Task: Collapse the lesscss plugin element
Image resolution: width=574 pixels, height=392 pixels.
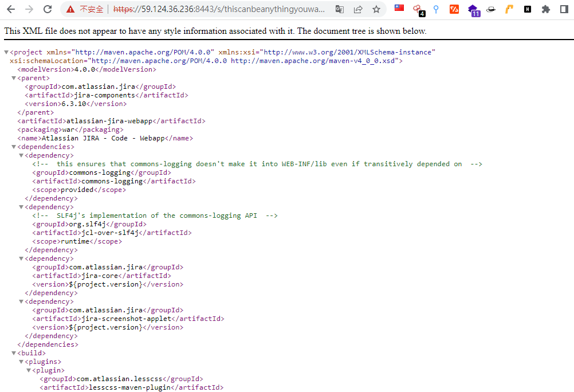Action: pos(29,370)
